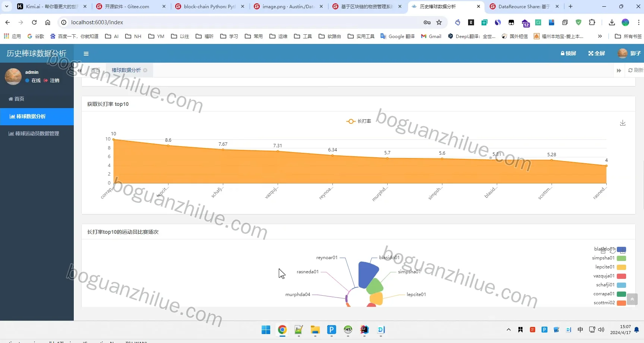Toggle corrapa01 legend entry
Image resolution: width=644 pixels, height=343 pixels.
[x=609, y=294]
